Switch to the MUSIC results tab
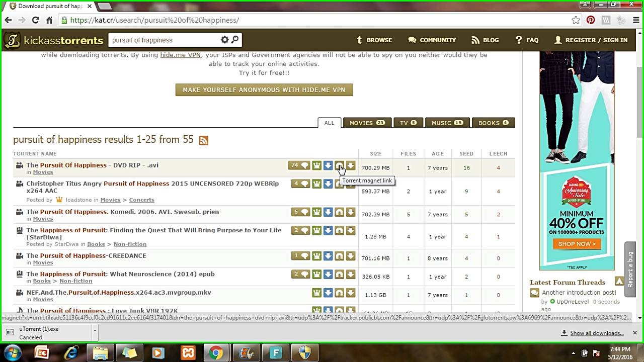644x362 pixels. tap(447, 123)
